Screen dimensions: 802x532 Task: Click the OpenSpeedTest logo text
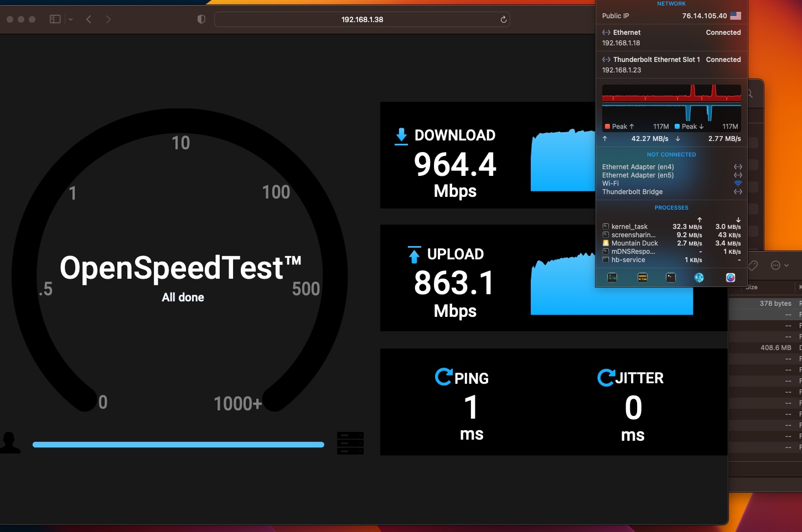point(180,268)
